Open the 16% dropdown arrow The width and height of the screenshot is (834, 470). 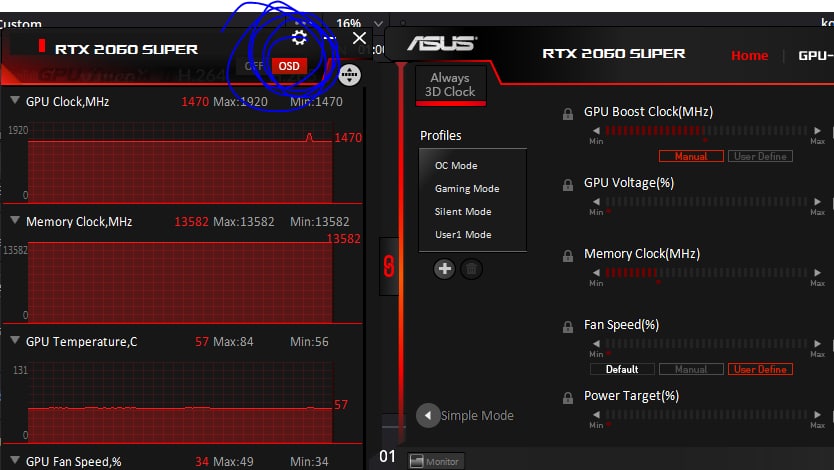click(378, 24)
